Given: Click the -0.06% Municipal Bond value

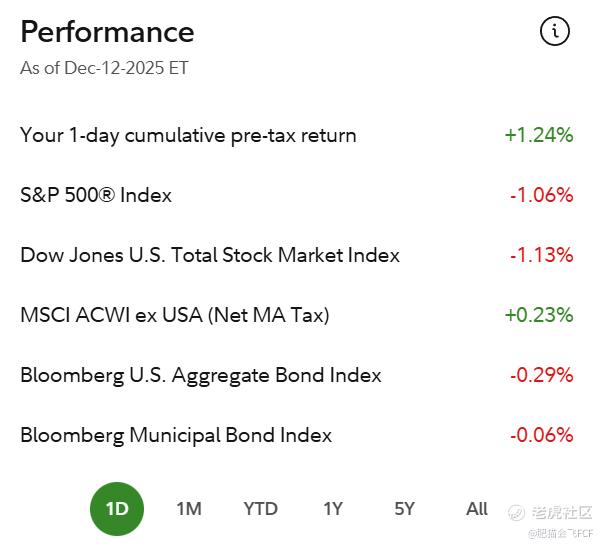Looking at the screenshot, I should 541,435.
